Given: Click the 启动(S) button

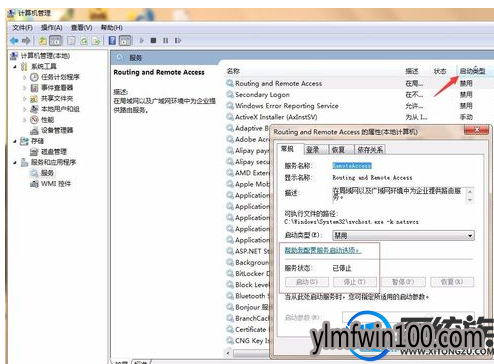Looking at the screenshot, I should pos(307,282).
